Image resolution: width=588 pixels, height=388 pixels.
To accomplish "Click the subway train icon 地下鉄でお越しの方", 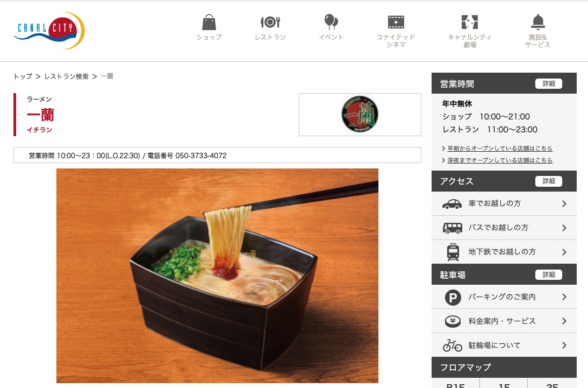I will pyautogui.click(x=453, y=252).
